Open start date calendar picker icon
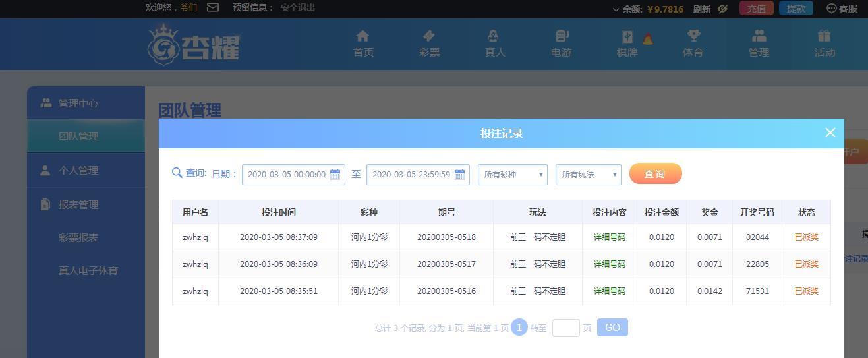Viewport: 868px width, 358px height. pyautogui.click(x=335, y=174)
